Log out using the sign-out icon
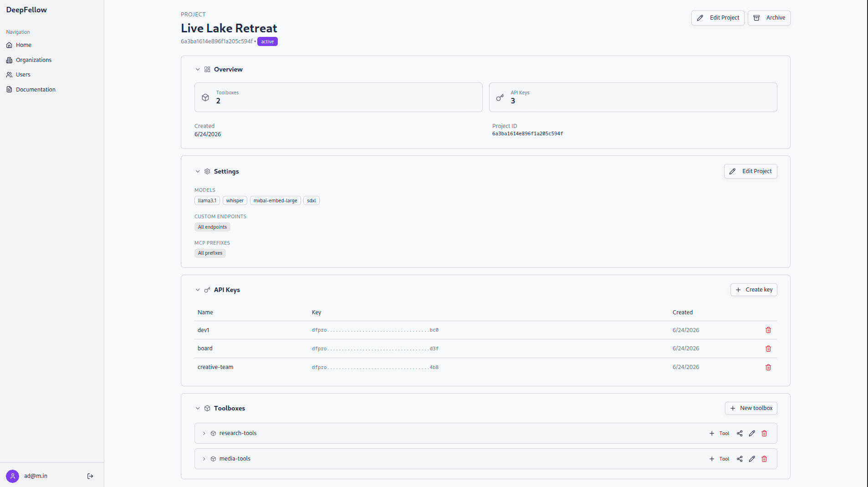The height and width of the screenshot is (487, 868). 90,476
